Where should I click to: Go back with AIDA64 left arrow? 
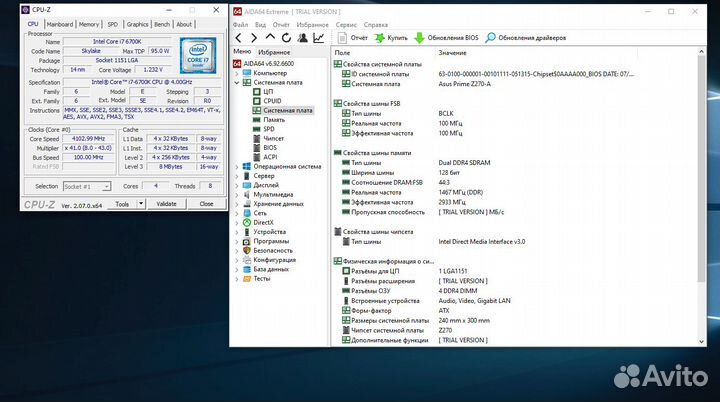[238, 38]
